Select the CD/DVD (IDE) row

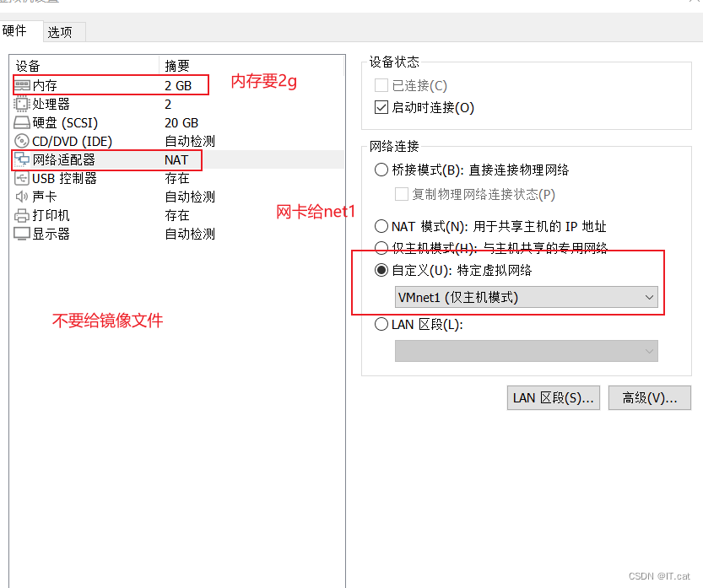178,141
